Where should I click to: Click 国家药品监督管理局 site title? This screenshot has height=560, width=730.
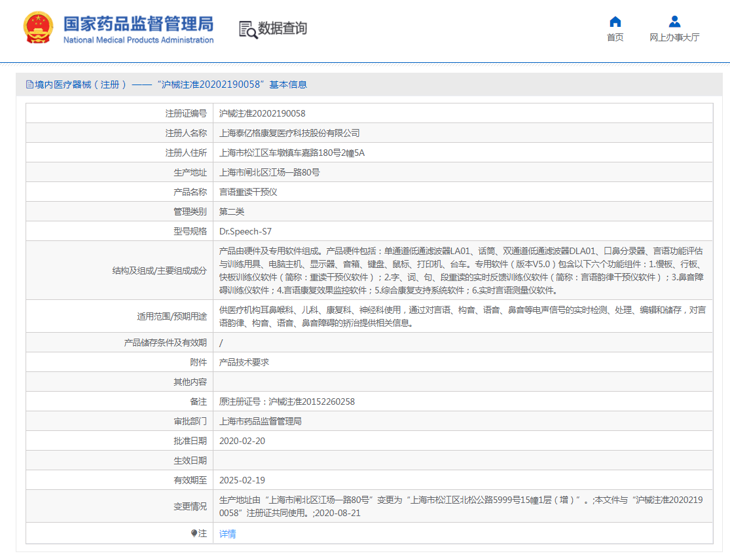click(138, 24)
